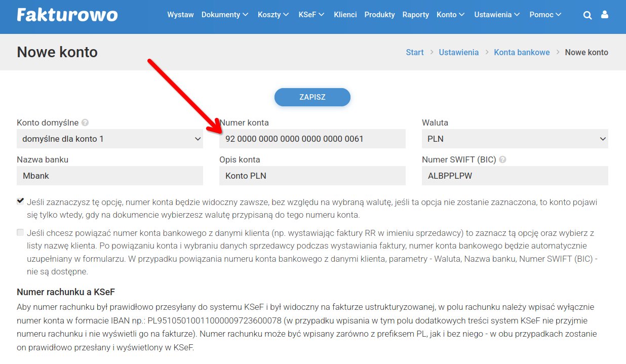The height and width of the screenshot is (364, 626).
Task: Enable always-visible account number checkbox
Action: [x=20, y=201]
